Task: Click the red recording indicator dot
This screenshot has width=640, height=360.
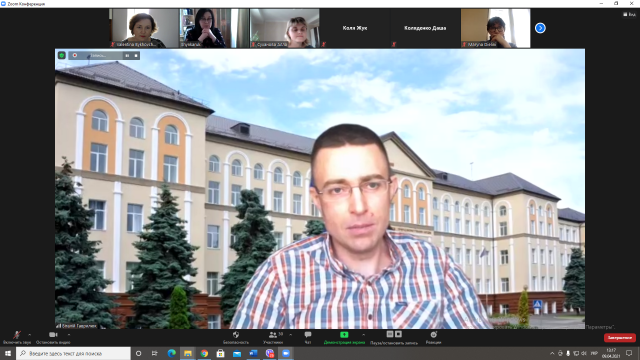Action: (x=75, y=55)
